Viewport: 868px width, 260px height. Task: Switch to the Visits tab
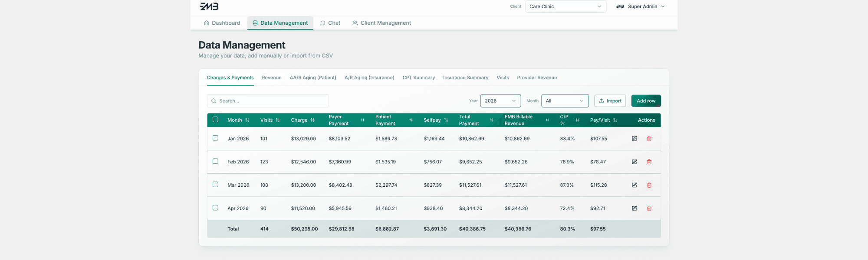pos(503,78)
